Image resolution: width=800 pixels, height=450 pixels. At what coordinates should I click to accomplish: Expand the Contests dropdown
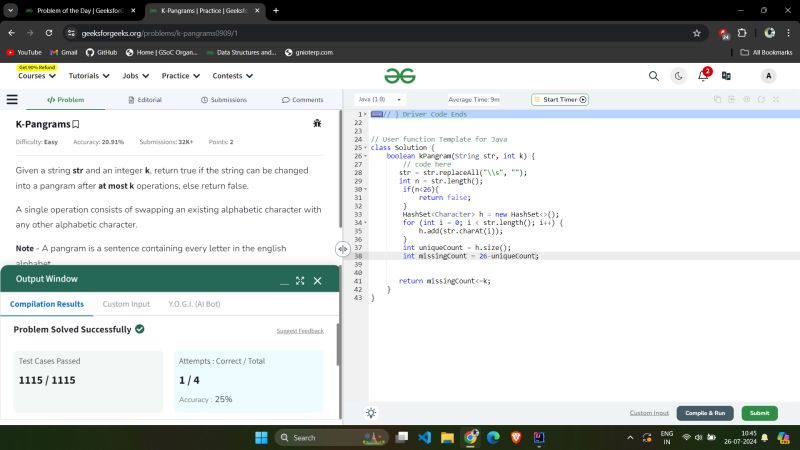233,76
